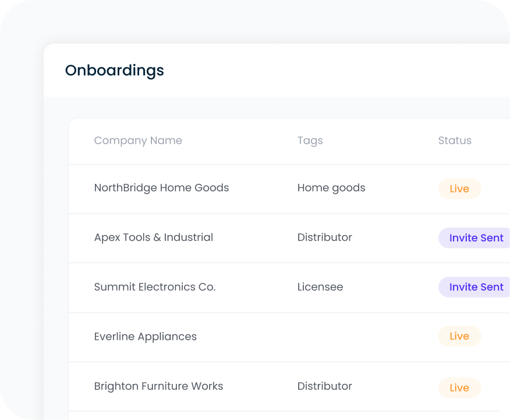Select the Distributor tag for Apex Tools
This screenshot has width=510, height=420.
[x=324, y=237]
